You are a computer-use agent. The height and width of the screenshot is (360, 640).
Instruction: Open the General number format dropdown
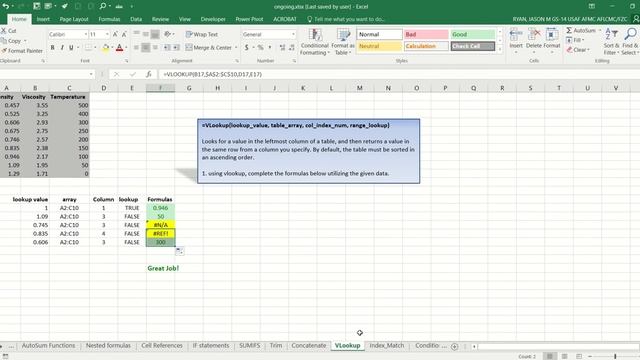(x=293, y=34)
